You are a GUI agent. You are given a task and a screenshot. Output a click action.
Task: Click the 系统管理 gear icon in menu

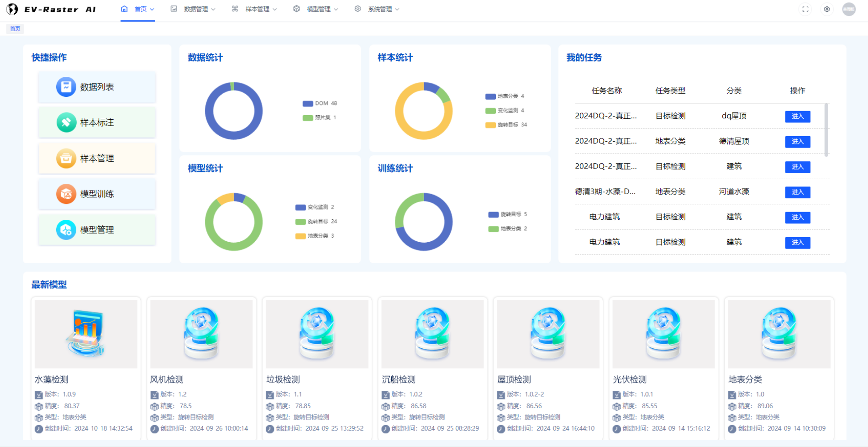coord(358,9)
